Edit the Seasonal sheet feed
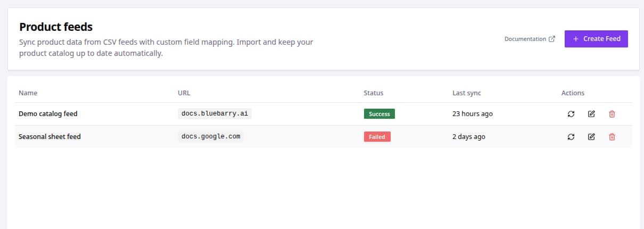Viewport: 644px width, 229px height. tap(591, 137)
